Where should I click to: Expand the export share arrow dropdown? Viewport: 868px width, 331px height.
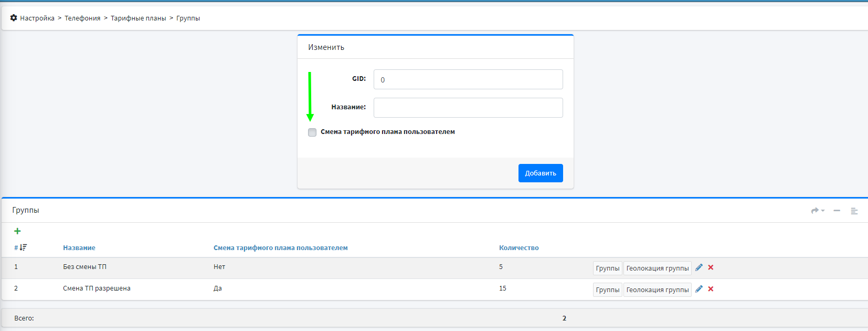(x=817, y=211)
